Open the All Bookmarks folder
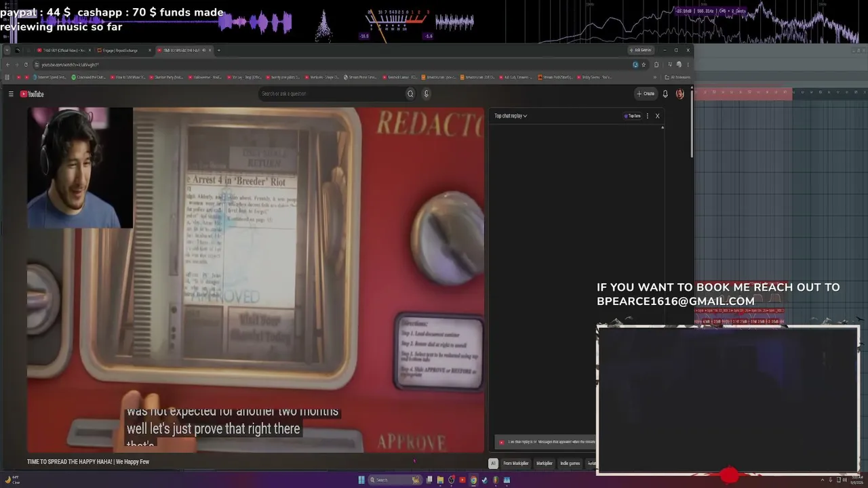The width and height of the screenshot is (868, 488). 677,77
